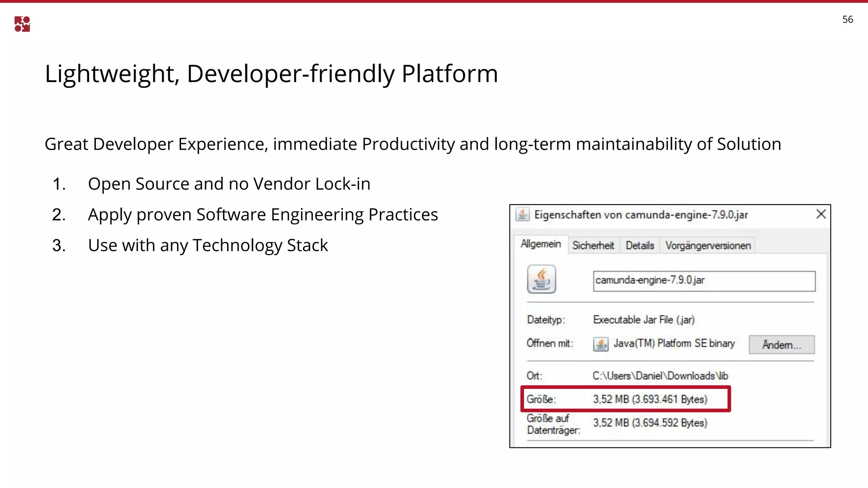Screen dimensions: 868x488
Task: Switch to the Sicherheit tab
Action: coord(593,245)
